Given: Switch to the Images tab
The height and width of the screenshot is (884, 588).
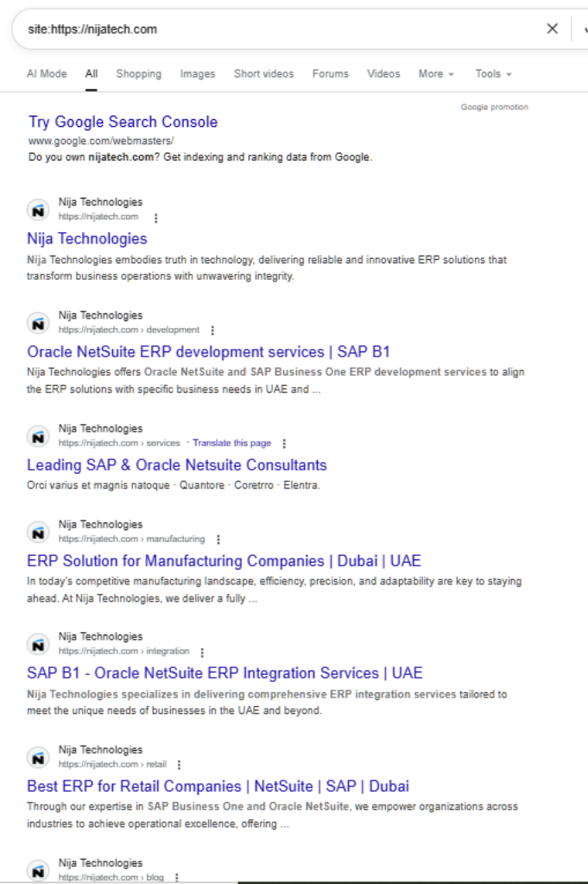Looking at the screenshot, I should 198,74.
